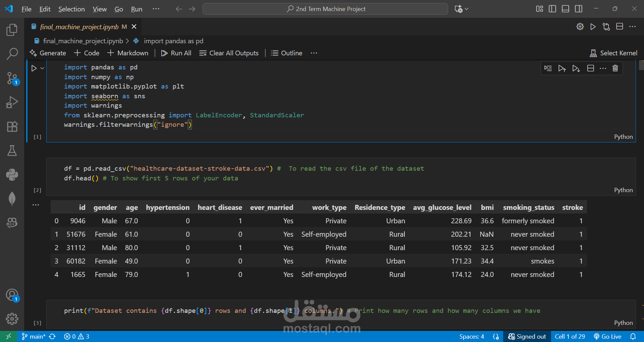Select the final_machine_project.ipynb tab

79,27
